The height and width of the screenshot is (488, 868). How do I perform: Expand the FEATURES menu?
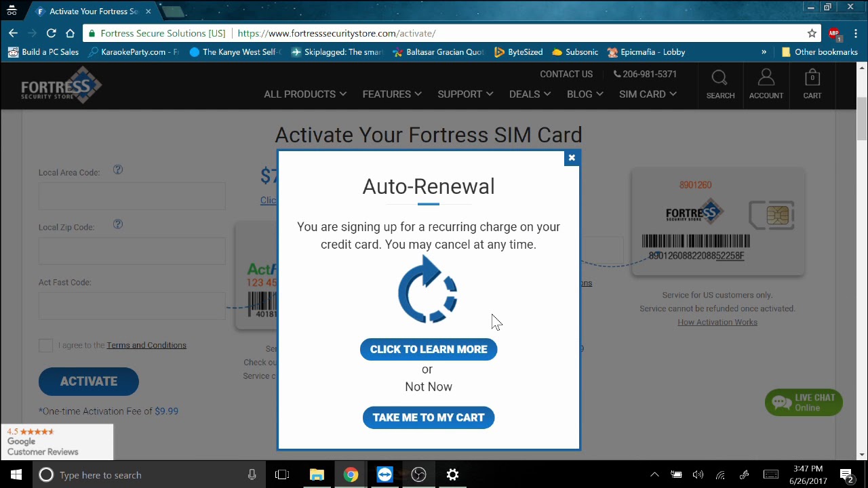392,94
